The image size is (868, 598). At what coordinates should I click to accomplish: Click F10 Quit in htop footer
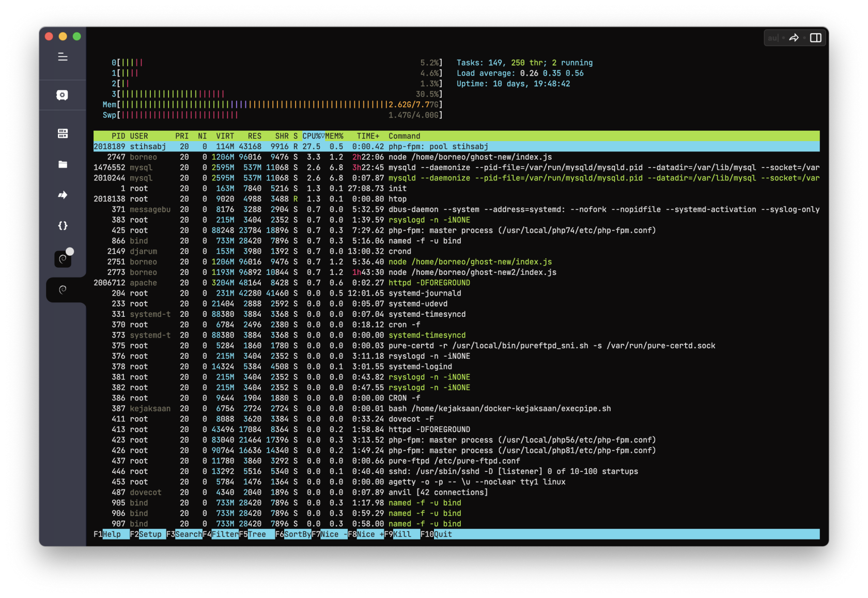437,534
